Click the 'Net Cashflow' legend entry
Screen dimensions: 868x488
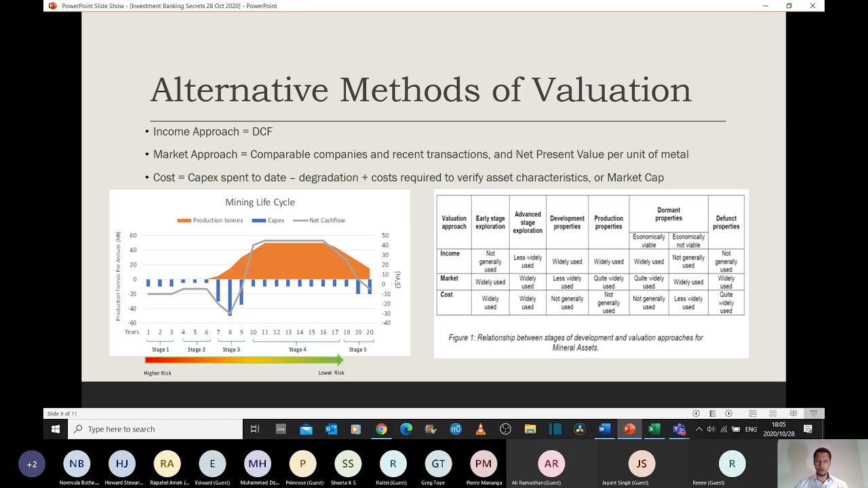tap(319, 220)
